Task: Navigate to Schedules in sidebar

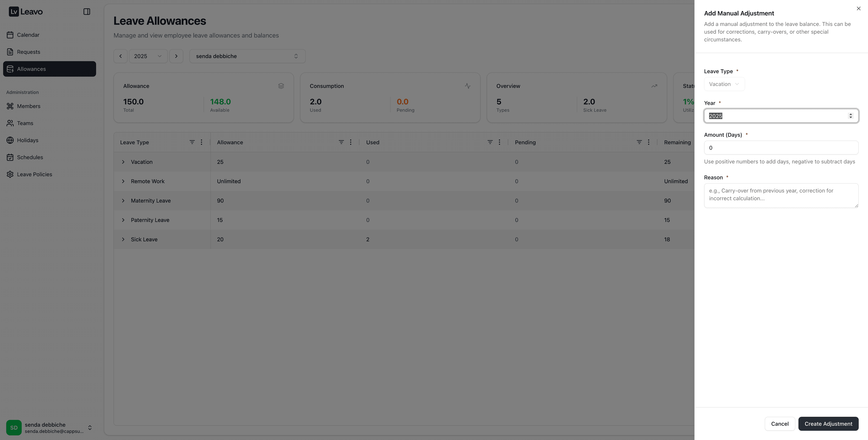Action: [x=30, y=157]
